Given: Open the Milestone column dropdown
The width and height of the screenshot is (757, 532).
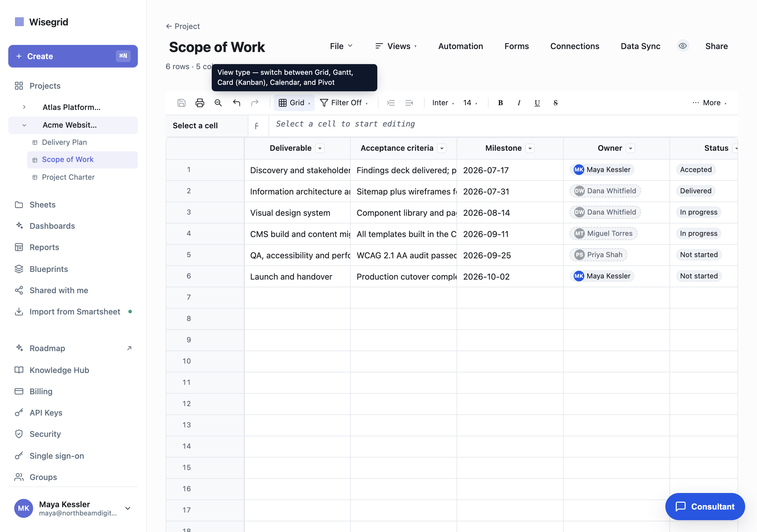Looking at the screenshot, I should point(530,148).
